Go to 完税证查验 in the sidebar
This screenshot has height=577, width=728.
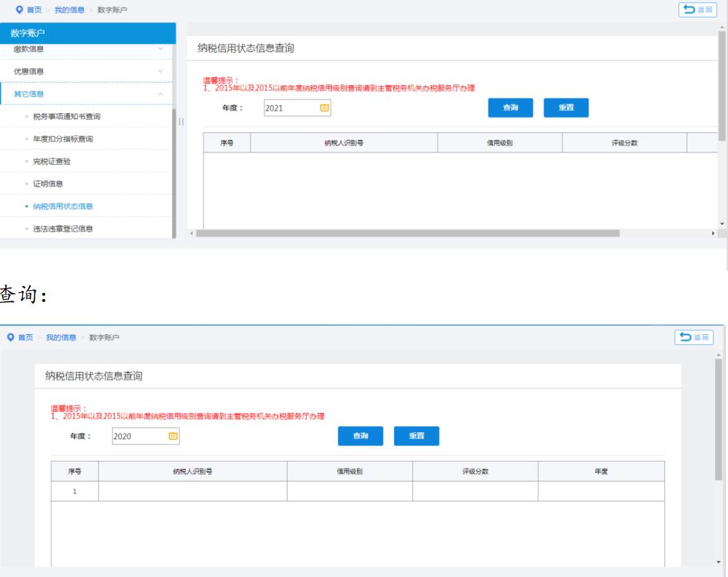[x=54, y=162]
